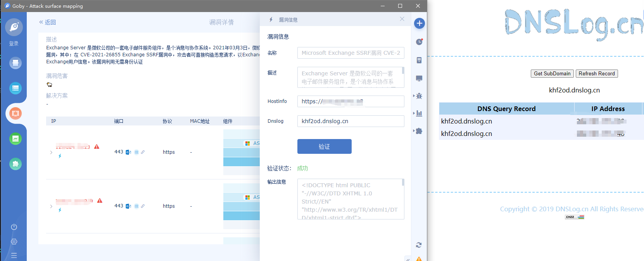Click the refresh arrows icon at bottom right
The image size is (644, 261).
419,245
